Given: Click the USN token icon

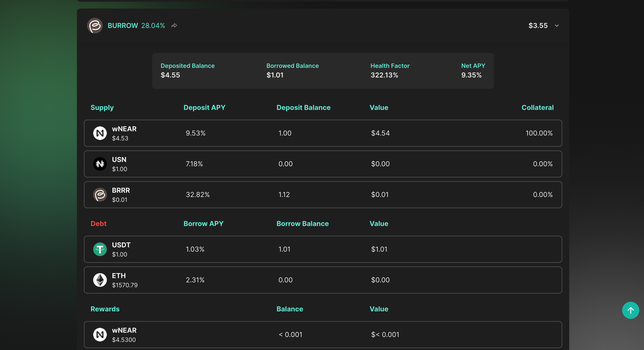Looking at the screenshot, I should point(100,164).
